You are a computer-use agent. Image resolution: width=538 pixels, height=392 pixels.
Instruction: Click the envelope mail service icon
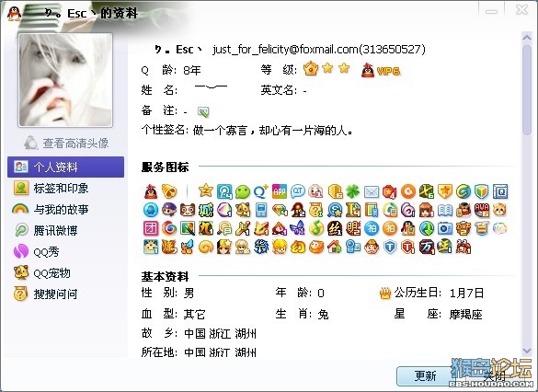point(372,192)
